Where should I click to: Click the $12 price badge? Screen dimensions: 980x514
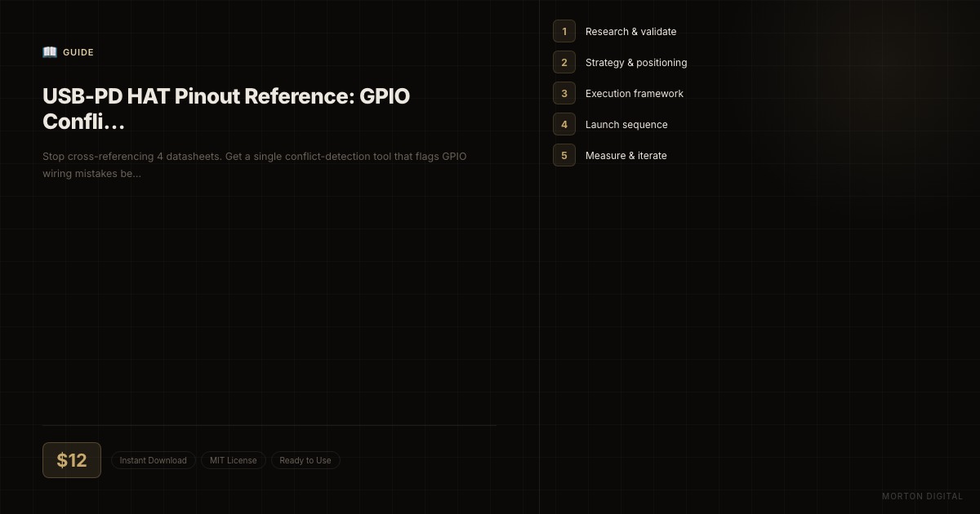72,460
